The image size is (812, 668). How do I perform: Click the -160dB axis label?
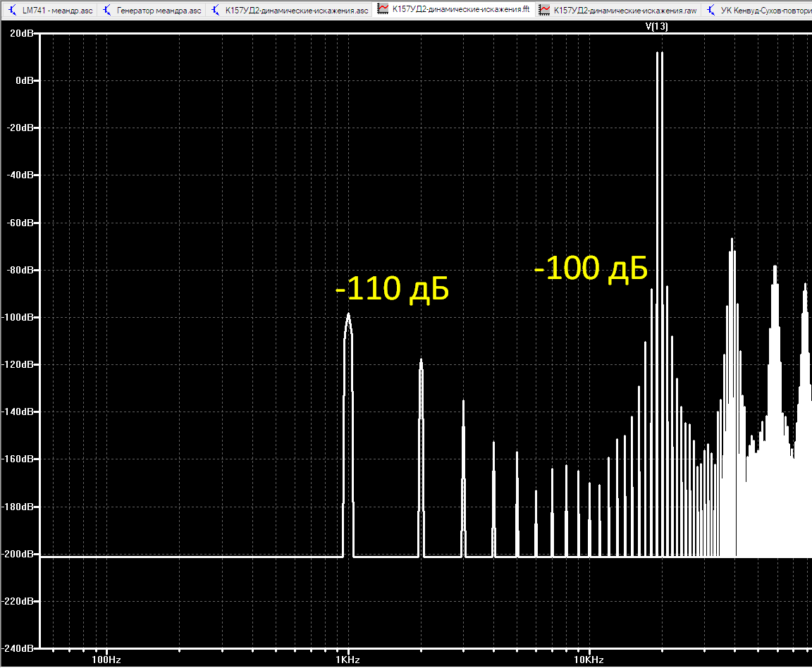(x=18, y=459)
